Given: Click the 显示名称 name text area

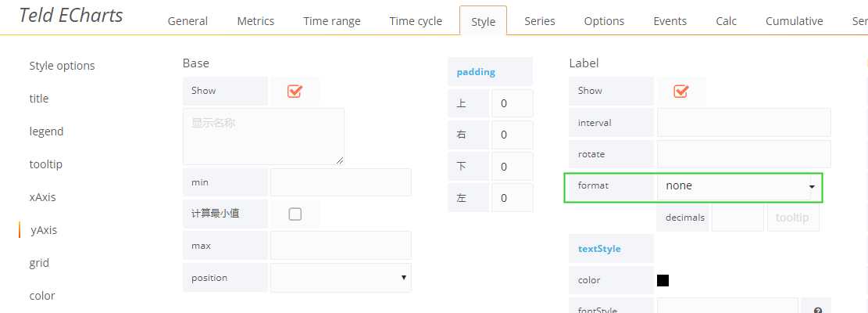Looking at the screenshot, I should (x=263, y=136).
